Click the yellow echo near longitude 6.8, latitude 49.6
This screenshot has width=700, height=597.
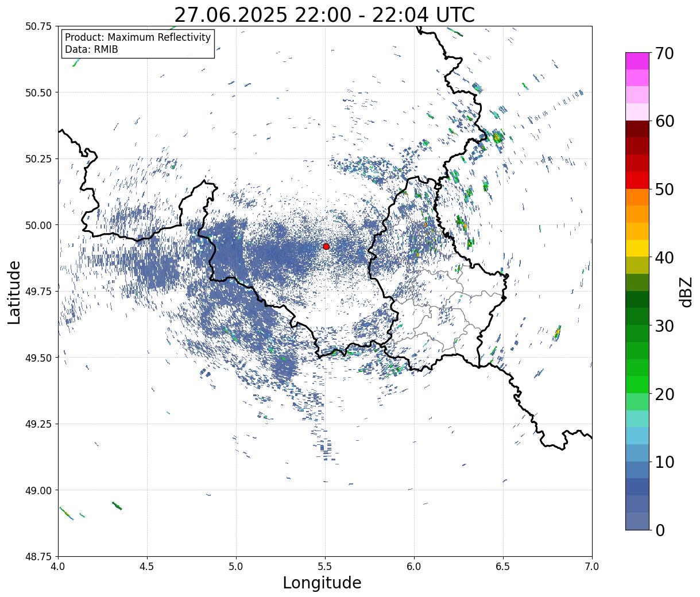(x=557, y=332)
